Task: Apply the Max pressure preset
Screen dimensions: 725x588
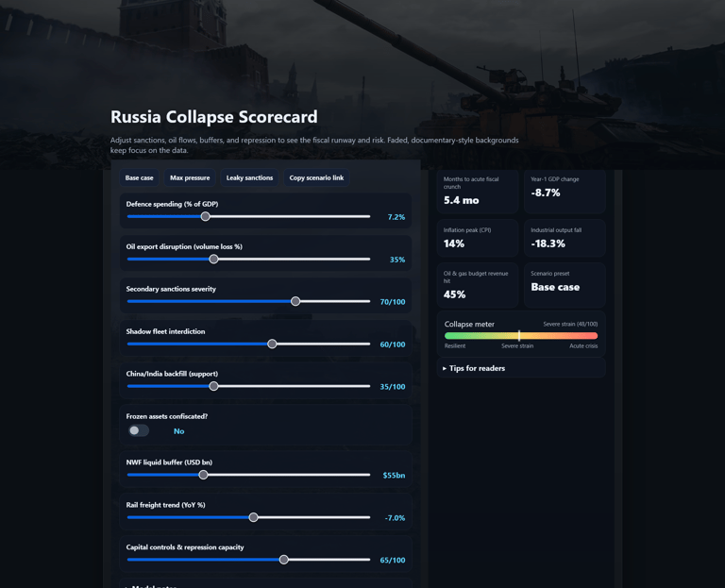Action: coord(190,178)
